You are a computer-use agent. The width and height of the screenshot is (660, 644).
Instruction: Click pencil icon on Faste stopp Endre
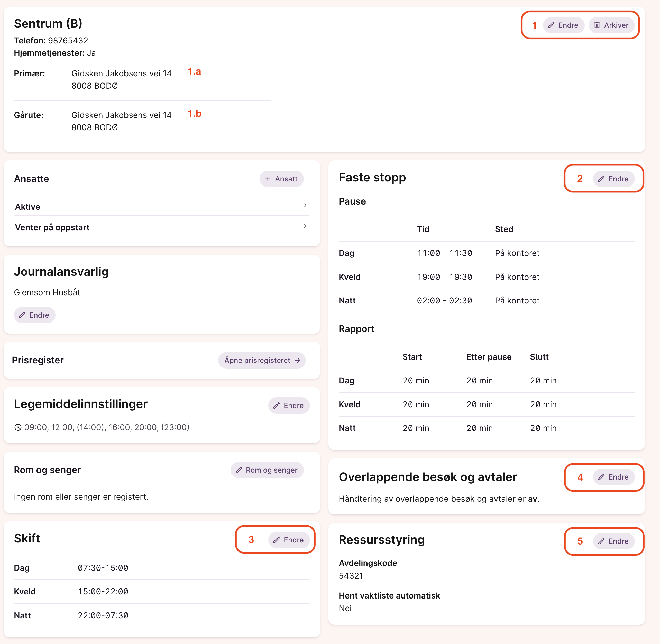(601, 179)
